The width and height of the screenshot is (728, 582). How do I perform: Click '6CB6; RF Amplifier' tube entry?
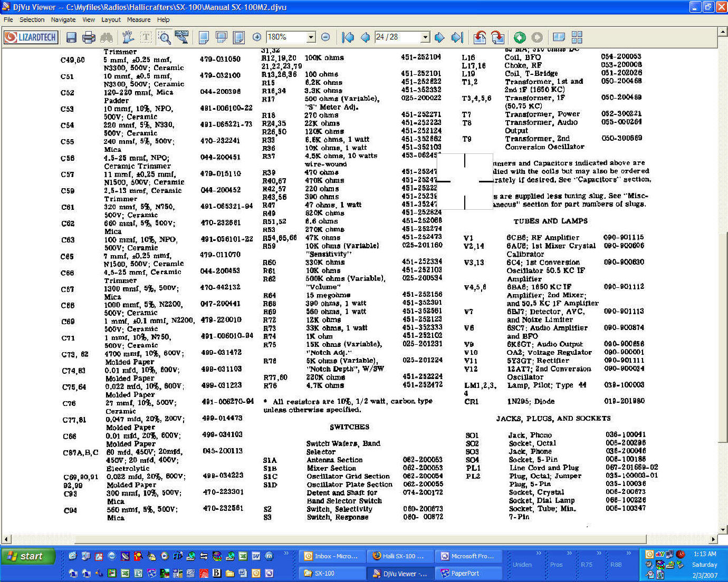point(543,238)
